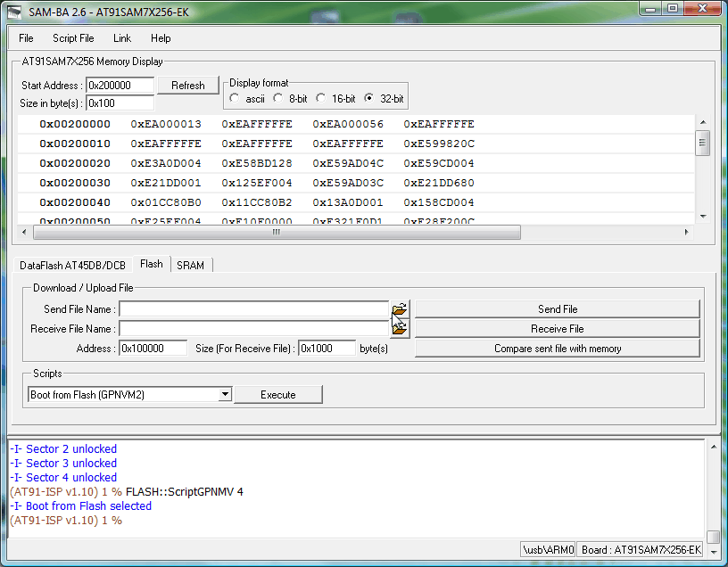Select 32-bit display format
This screenshot has width=728, height=567.
click(368, 98)
